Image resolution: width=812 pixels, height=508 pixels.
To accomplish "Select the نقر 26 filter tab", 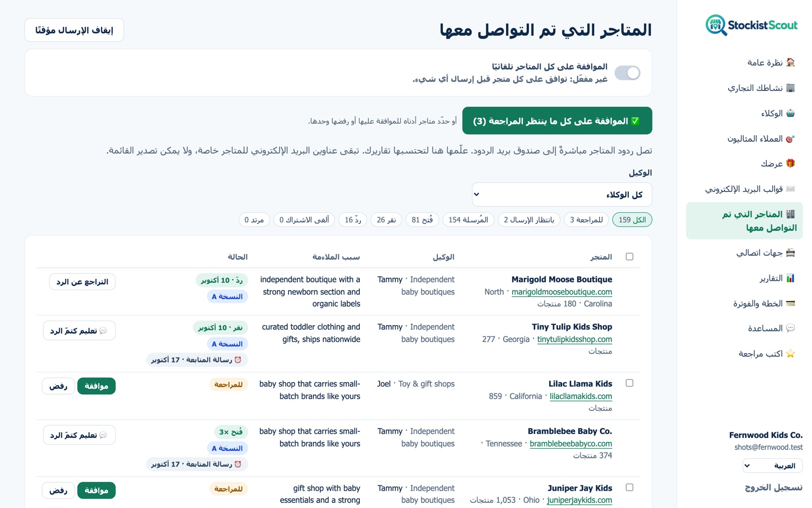I will 386,219.
